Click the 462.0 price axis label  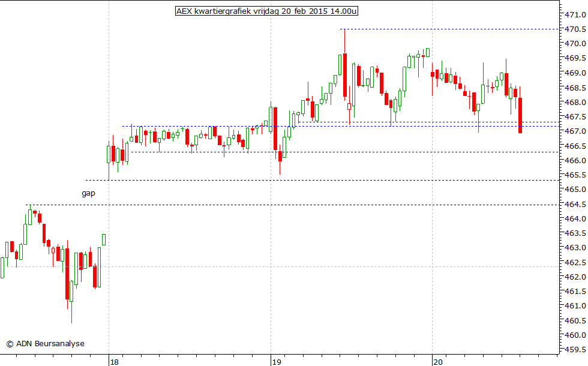click(x=575, y=277)
